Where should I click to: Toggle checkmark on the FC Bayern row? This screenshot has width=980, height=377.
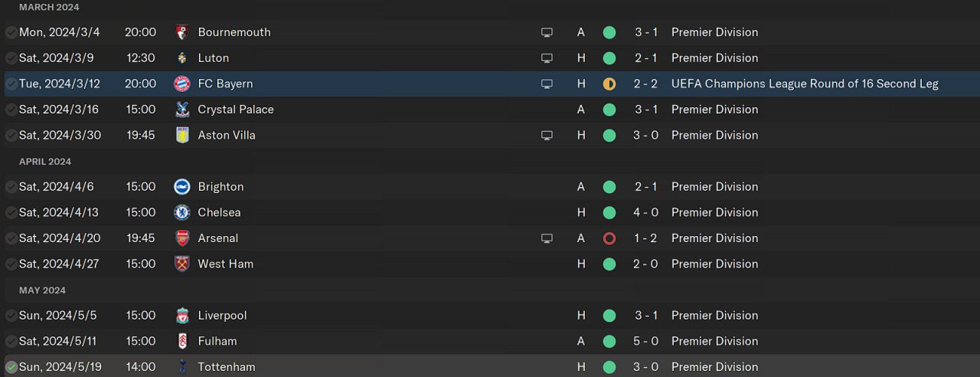(11, 84)
